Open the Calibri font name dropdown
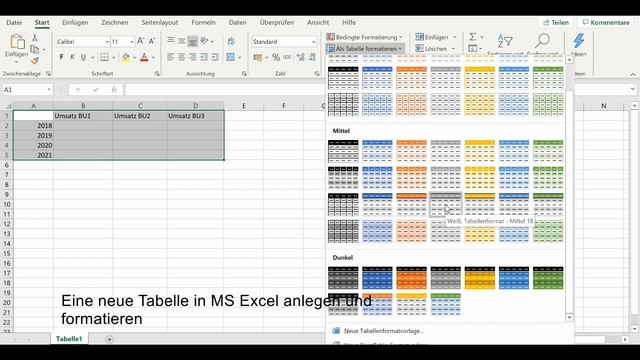 point(107,42)
